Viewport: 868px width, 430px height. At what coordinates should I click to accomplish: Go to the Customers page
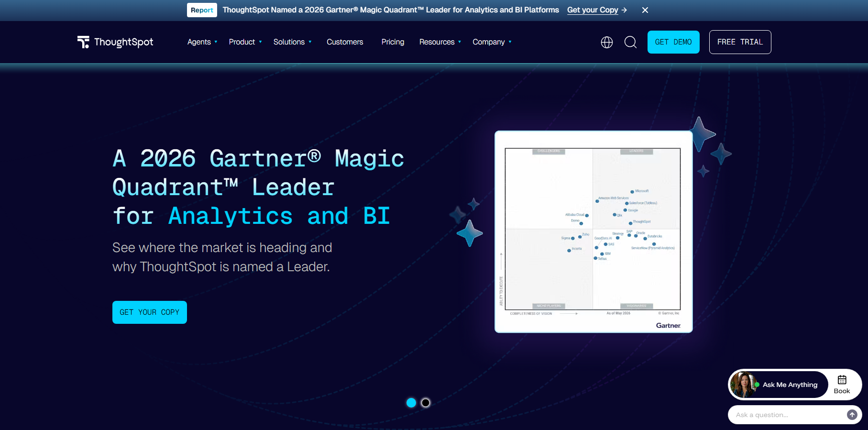point(345,42)
